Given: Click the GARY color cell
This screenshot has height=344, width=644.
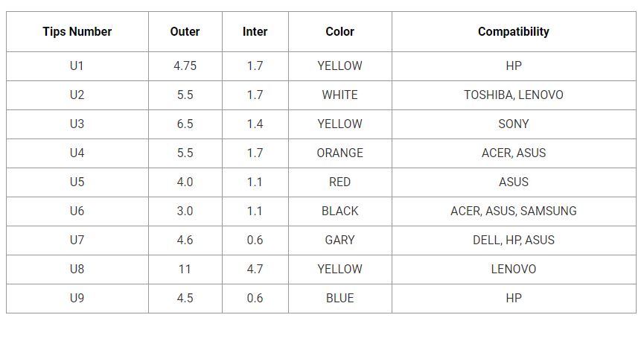Looking at the screenshot, I should click(339, 240).
